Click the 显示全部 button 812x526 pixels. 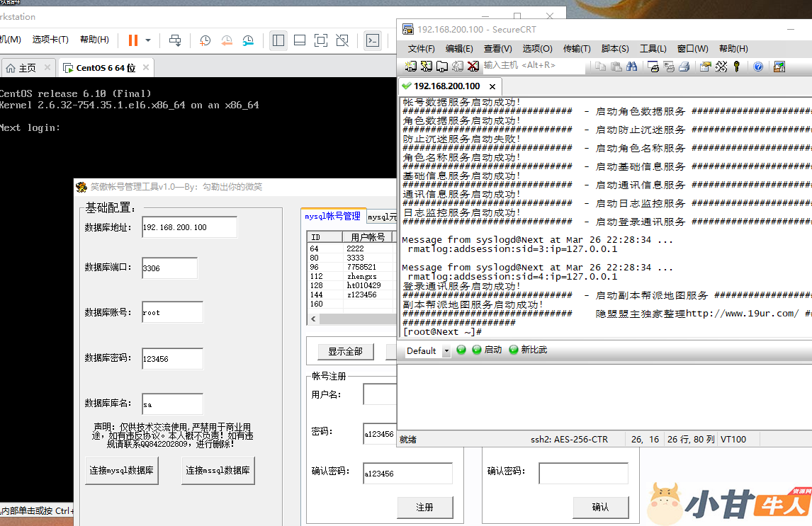[x=344, y=351]
